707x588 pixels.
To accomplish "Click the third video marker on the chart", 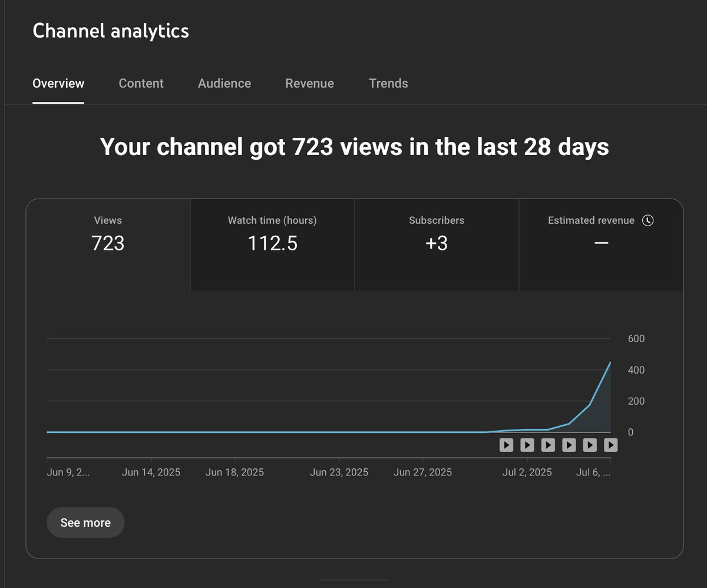I will 548,445.
